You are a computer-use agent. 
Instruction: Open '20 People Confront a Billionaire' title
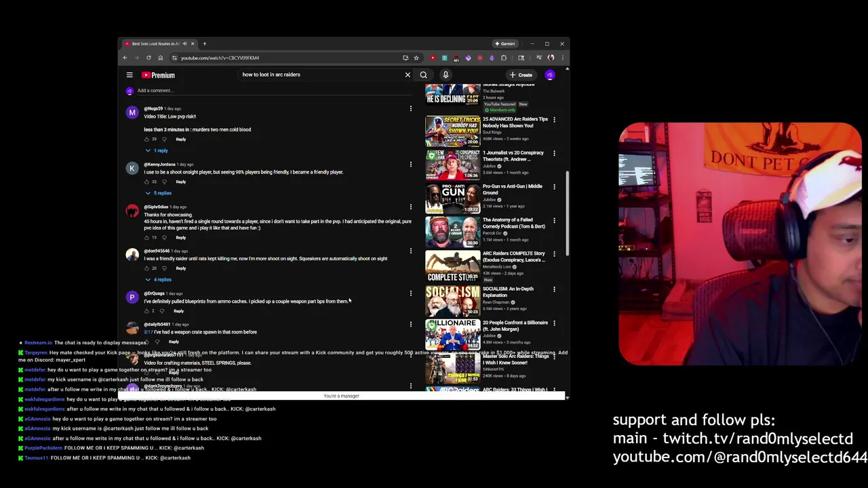[x=515, y=326]
